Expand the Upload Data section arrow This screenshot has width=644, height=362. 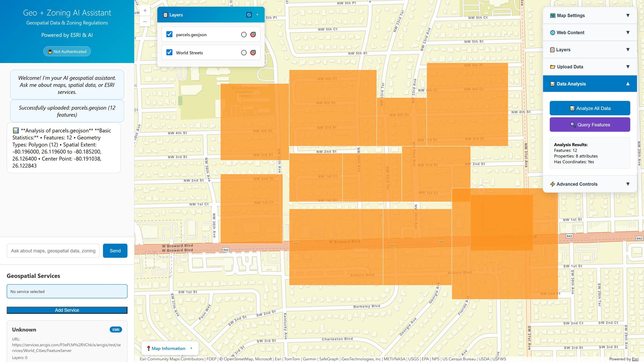coord(628,67)
